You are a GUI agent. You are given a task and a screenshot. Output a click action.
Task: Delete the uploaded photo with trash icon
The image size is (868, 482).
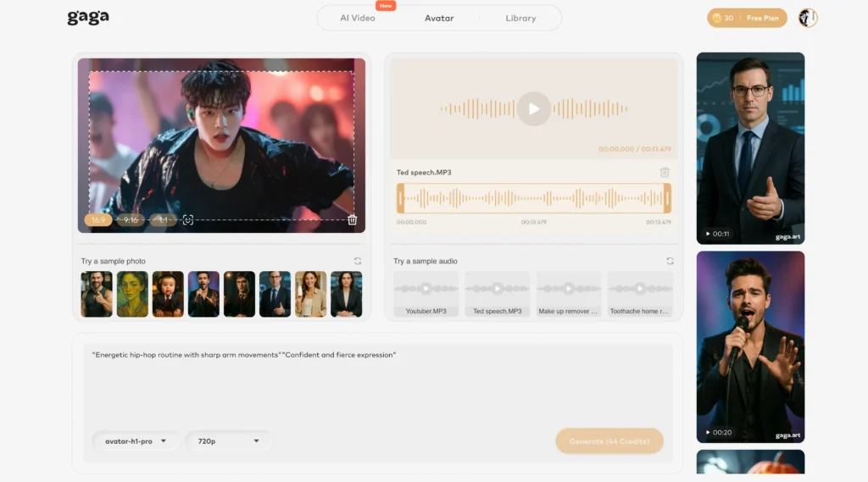point(352,220)
